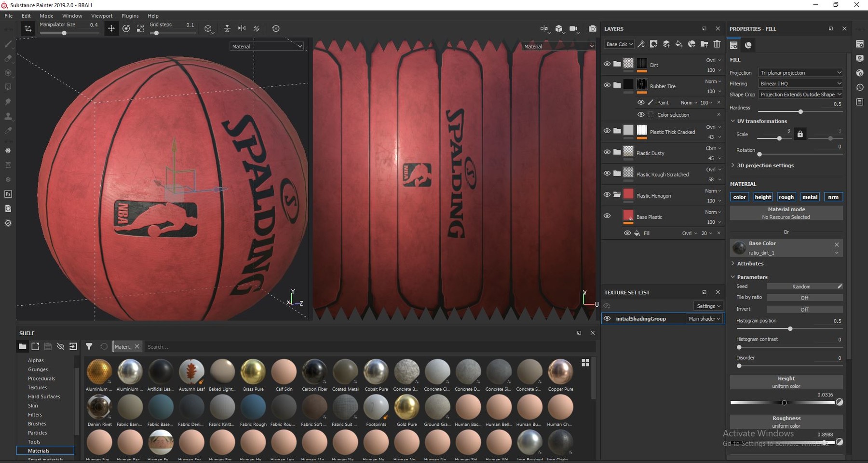Add a new fill layer in Layers panel
The height and width of the screenshot is (463, 868).
[679, 44]
